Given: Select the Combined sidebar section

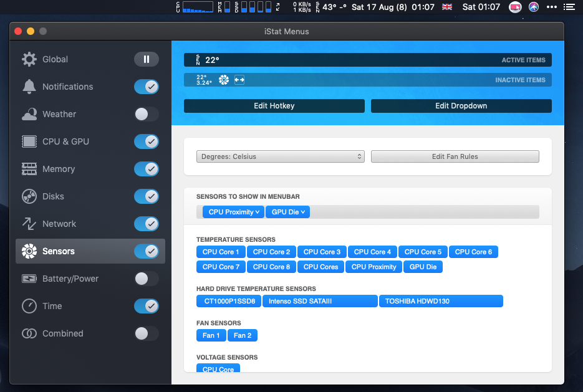Looking at the screenshot, I should tap(90, 333).
